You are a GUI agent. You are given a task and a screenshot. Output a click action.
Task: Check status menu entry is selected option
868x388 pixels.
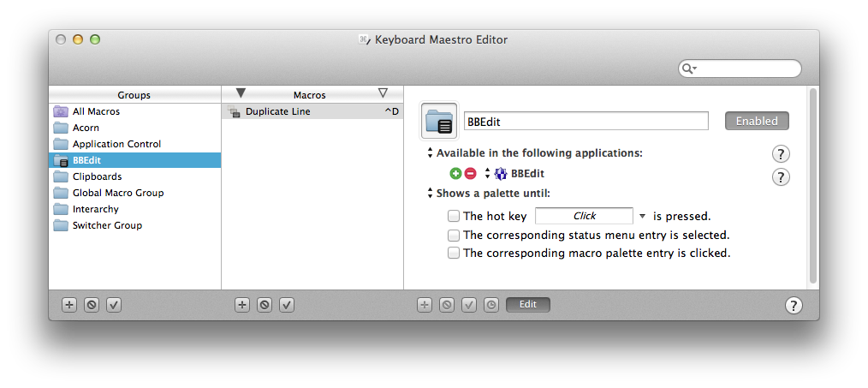pyautogui.click(x=454, y=235)
